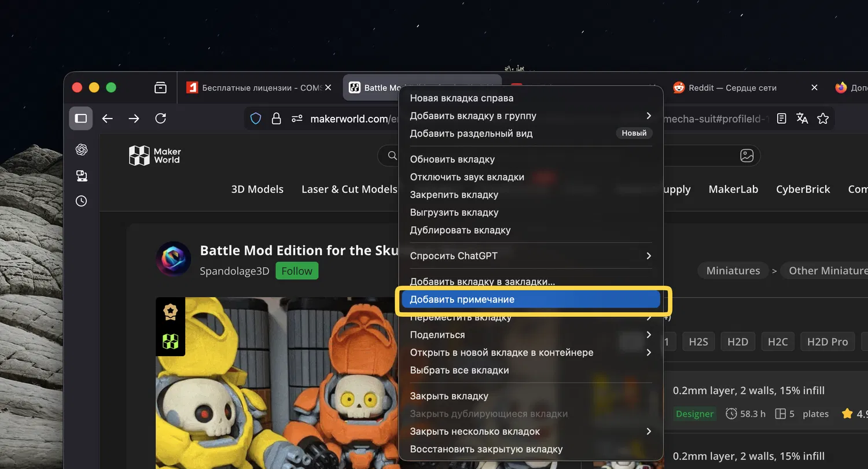Viewport: 868px width, 469px height.
Task: Expand Добавить вкладку в группу submenu
Action: [531, 116]
